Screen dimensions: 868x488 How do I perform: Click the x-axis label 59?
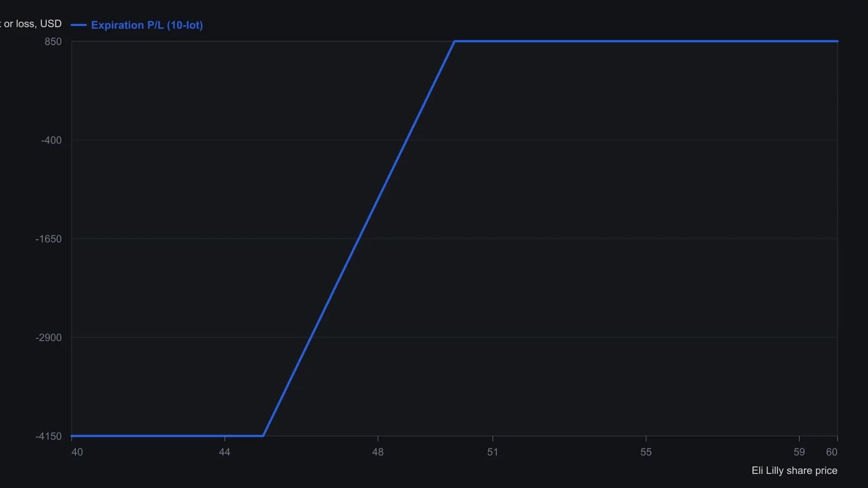pyautogui.click(x=799, y=452)
